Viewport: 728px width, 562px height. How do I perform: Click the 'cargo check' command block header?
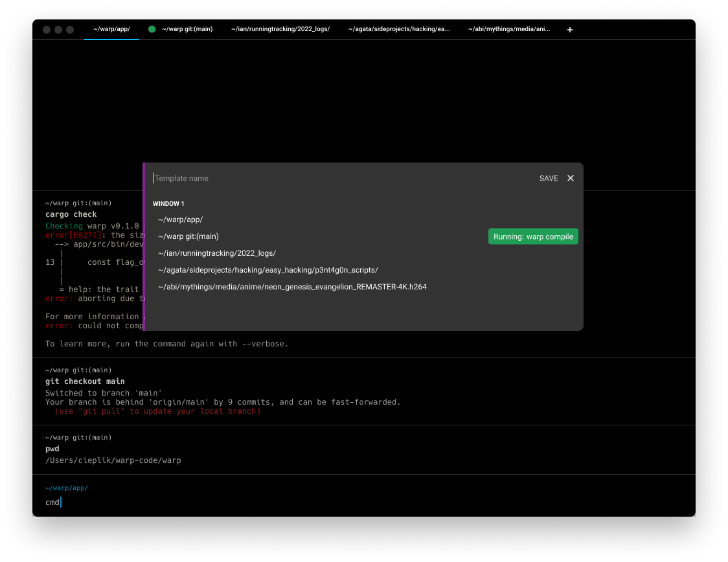tap(71, 214)
